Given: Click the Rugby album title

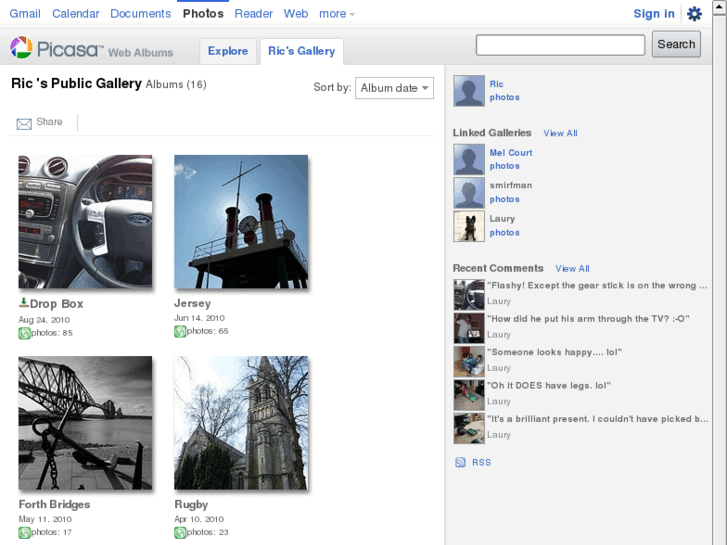Looking at the screenshot, I should coord(191,505).
